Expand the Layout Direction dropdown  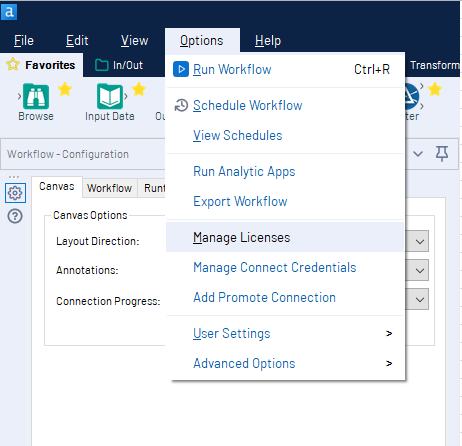tap(420, 241)
